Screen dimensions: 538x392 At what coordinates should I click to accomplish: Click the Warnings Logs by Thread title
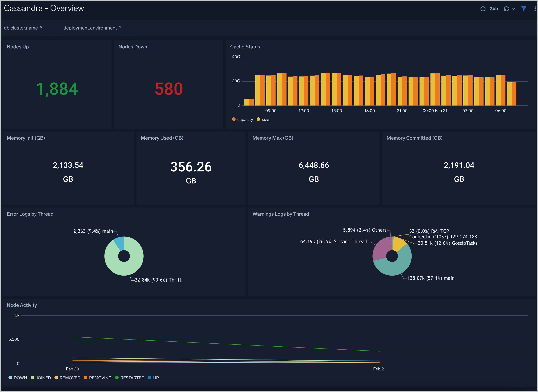(281, 214)
